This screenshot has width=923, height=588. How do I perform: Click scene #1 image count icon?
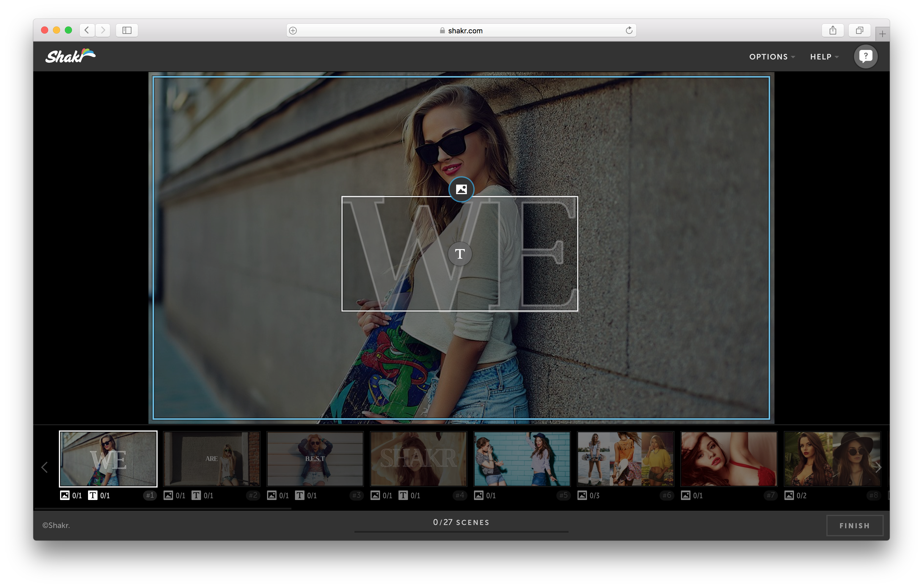click(x=65, y=495)
